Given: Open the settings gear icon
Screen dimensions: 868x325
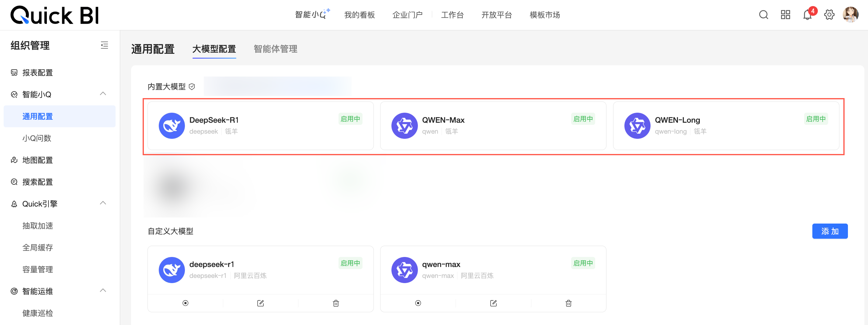Looking at the screenshot, I should point(829,15).
